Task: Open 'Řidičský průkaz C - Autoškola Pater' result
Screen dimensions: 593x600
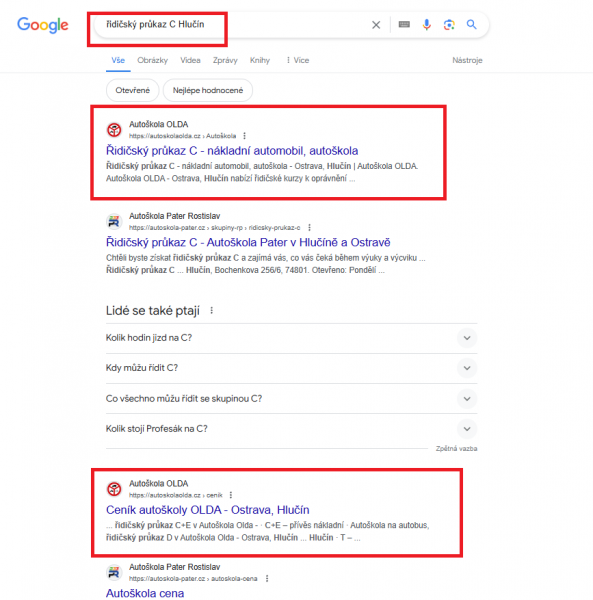Action: pos(248,242)
